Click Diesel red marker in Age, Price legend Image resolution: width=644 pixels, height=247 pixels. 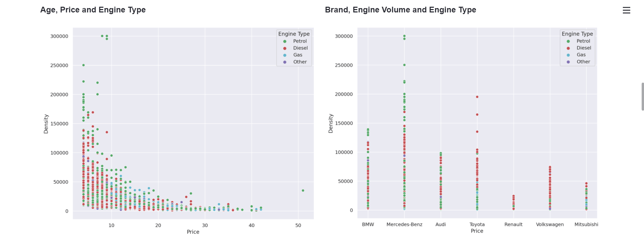tap(285, 48)
